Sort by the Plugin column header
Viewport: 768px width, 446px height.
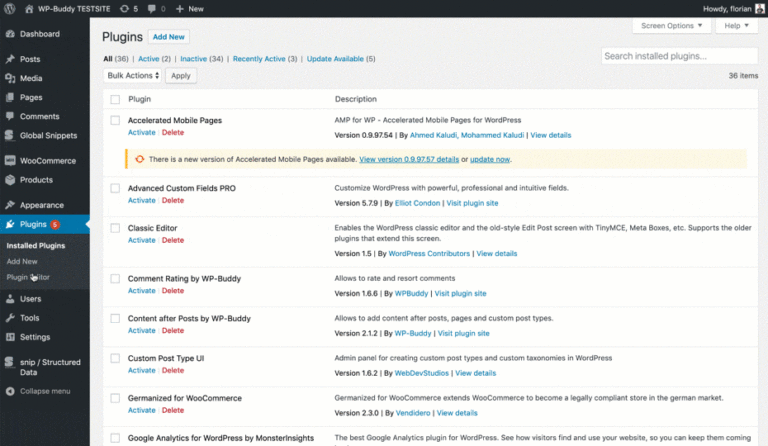click(140, 99)
